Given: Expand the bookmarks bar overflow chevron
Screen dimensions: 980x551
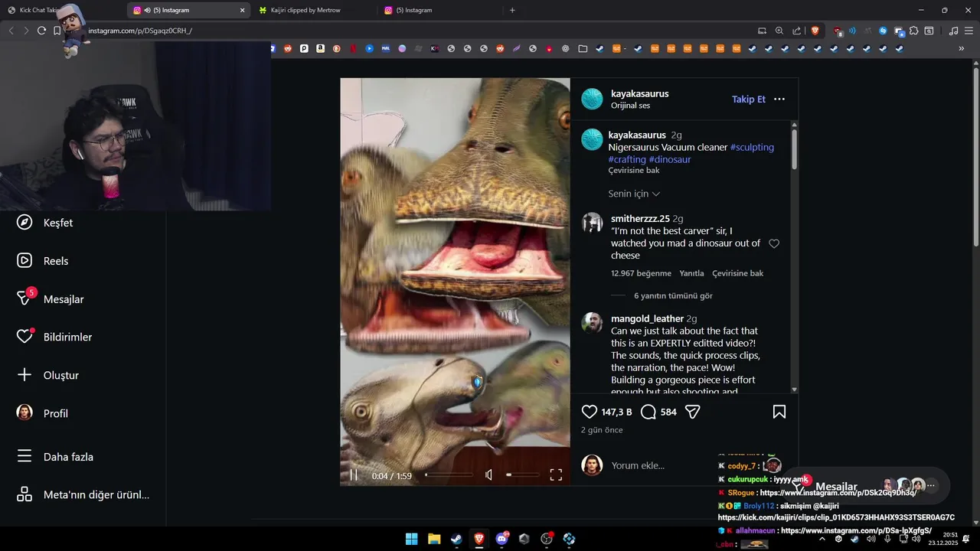Looking at the screenshot, I should (962, 48).
